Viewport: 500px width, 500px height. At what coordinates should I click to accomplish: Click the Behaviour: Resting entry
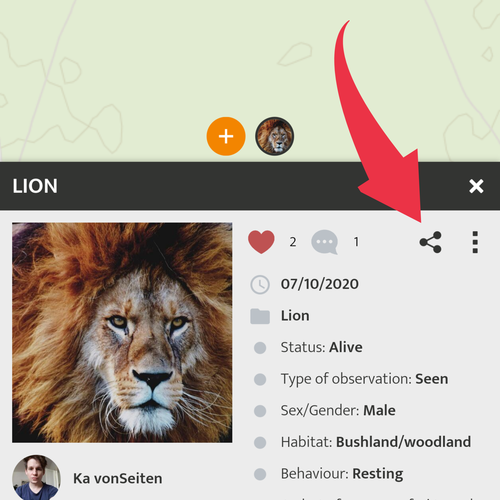(x=342, y=474)
